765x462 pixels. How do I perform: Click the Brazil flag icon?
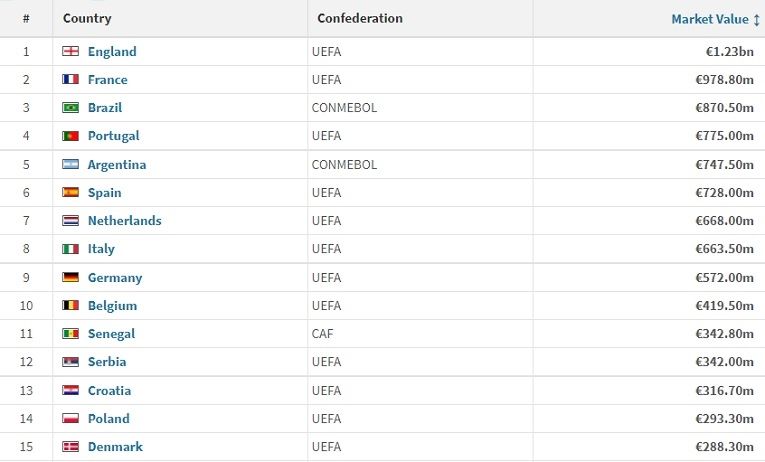coord(70,108)
